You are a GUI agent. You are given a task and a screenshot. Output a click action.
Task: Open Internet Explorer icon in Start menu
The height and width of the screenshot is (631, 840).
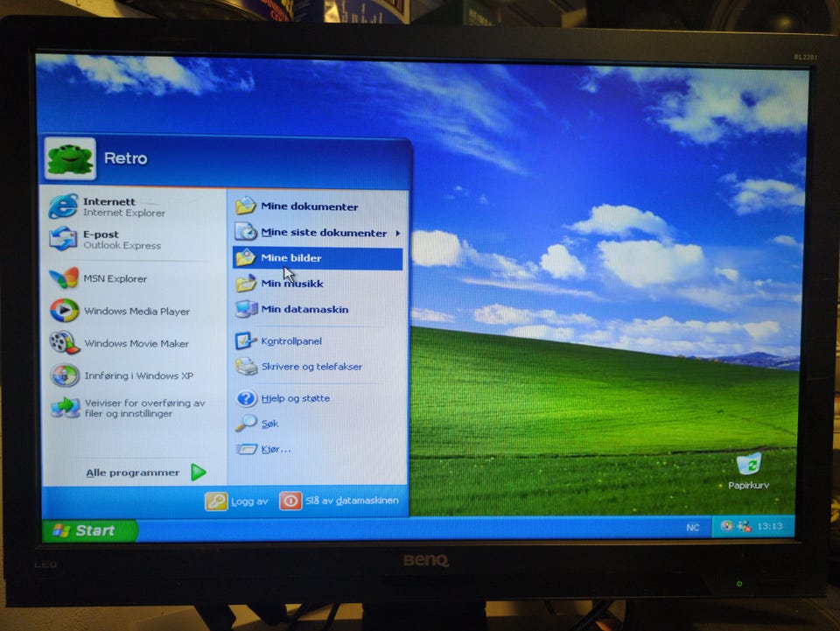63,207
